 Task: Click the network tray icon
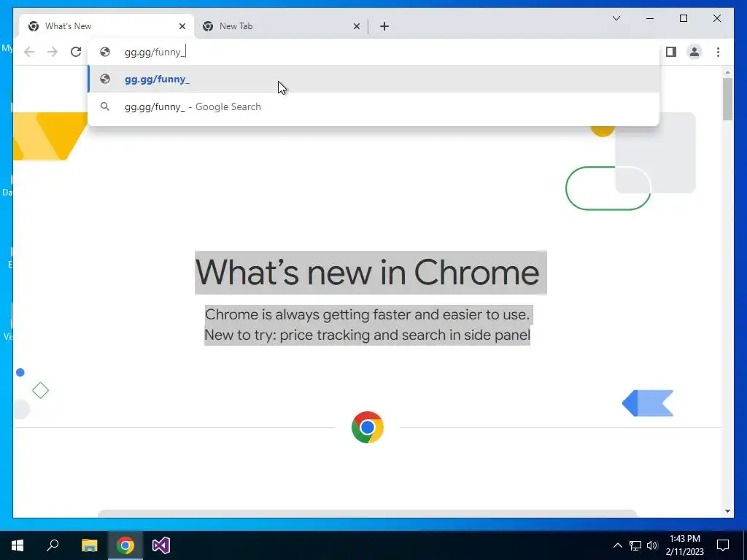click(635, 545)
